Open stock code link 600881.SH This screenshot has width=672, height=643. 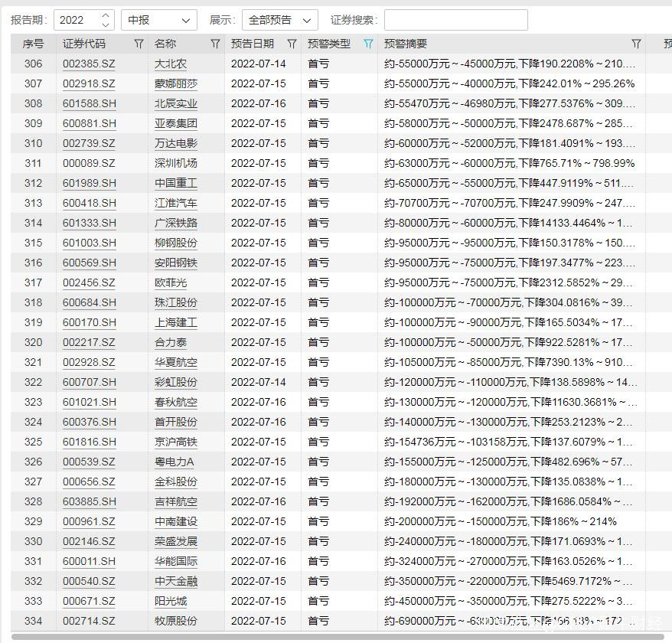tap(89, 123)
